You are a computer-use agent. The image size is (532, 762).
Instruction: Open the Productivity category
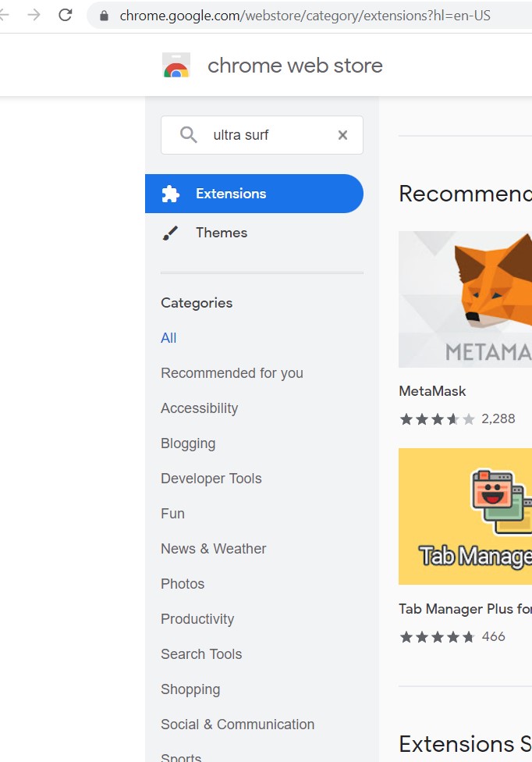tap(197, 619)
